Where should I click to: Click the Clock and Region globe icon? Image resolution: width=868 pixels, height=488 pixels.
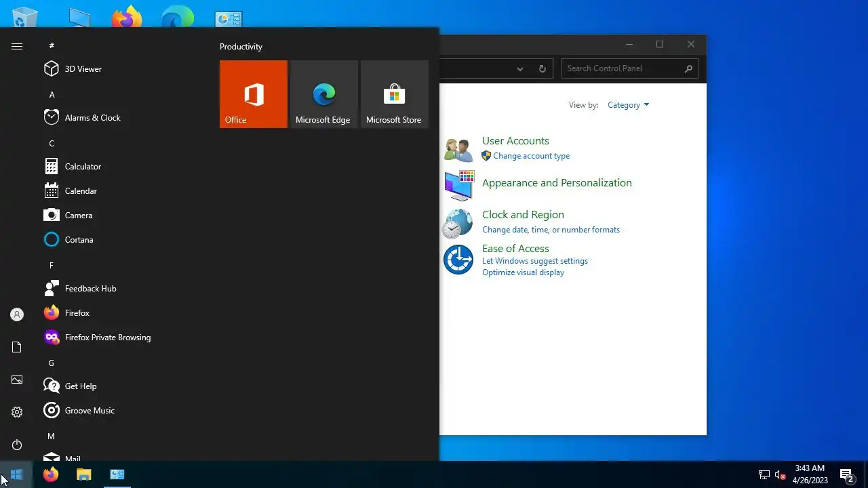tap(458, 224)
